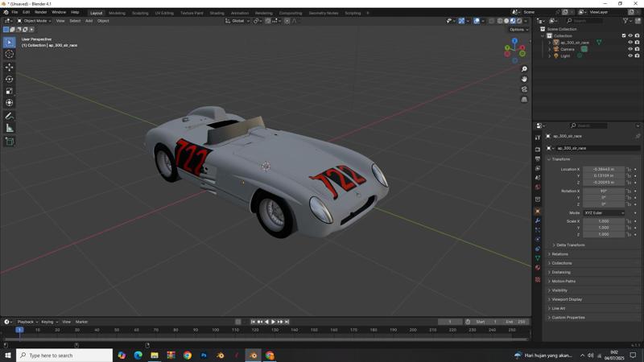Image resolution: width=644 pixels, height=362 pixels.
Task: Toggle Light viewport visibility eye
Action: coord(630,56)
